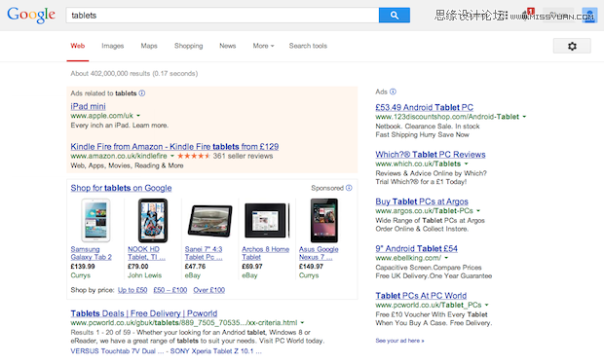The height and width of the screenshot is (364, 604).
Task: Click the Samsung Galaxy Tab 2 thumbnail
Action: tap(95, 220)
